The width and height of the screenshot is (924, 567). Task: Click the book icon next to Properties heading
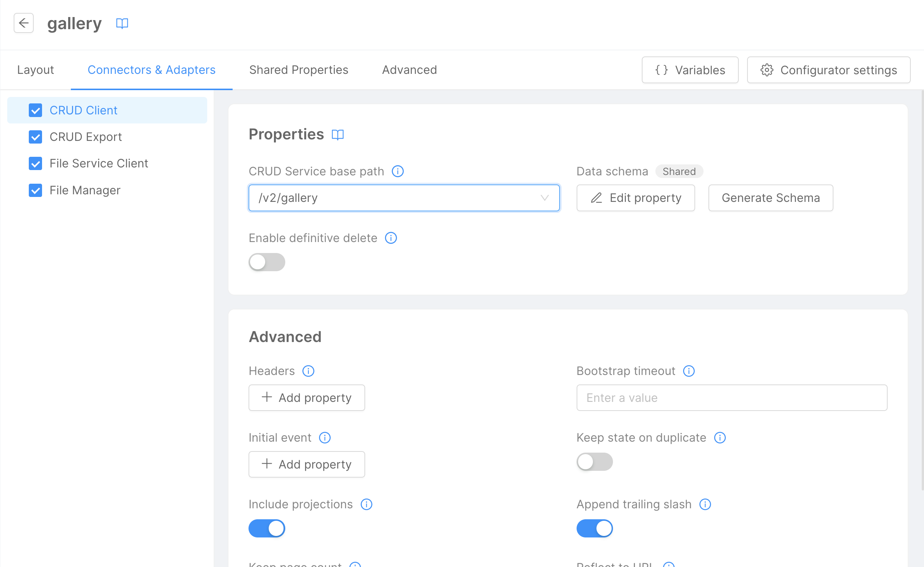click(337, 135)
